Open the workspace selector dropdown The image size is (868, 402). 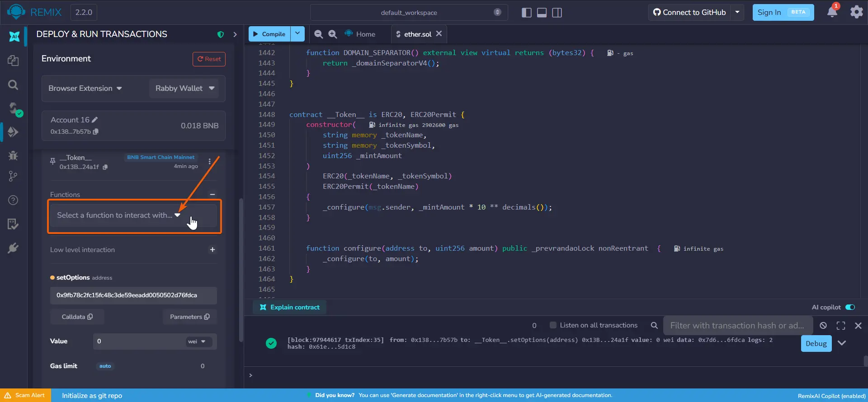point(409,12)
